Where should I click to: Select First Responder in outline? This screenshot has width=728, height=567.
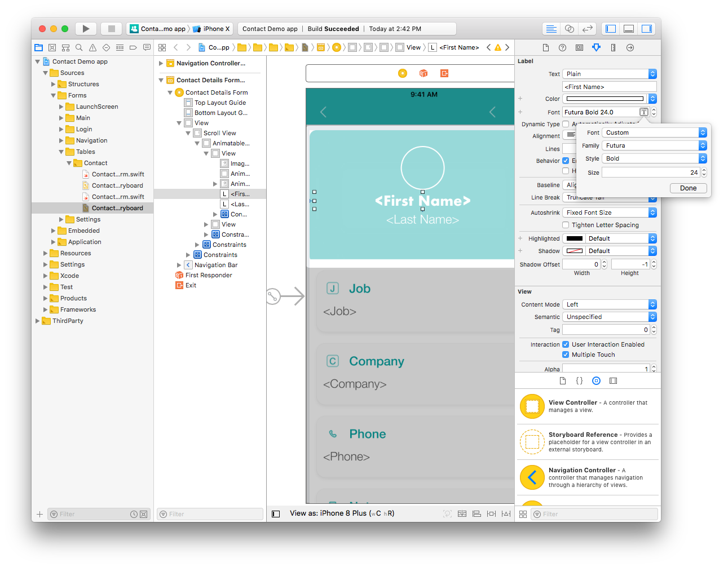click(209, 275)
